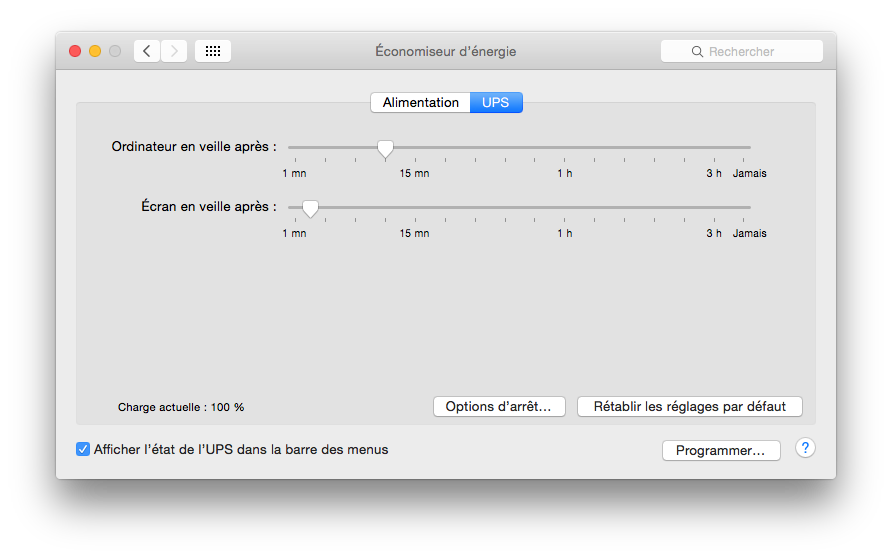892x559 pixels.
Task: Close the window with the red button
Action: click(x=75, y=51)
